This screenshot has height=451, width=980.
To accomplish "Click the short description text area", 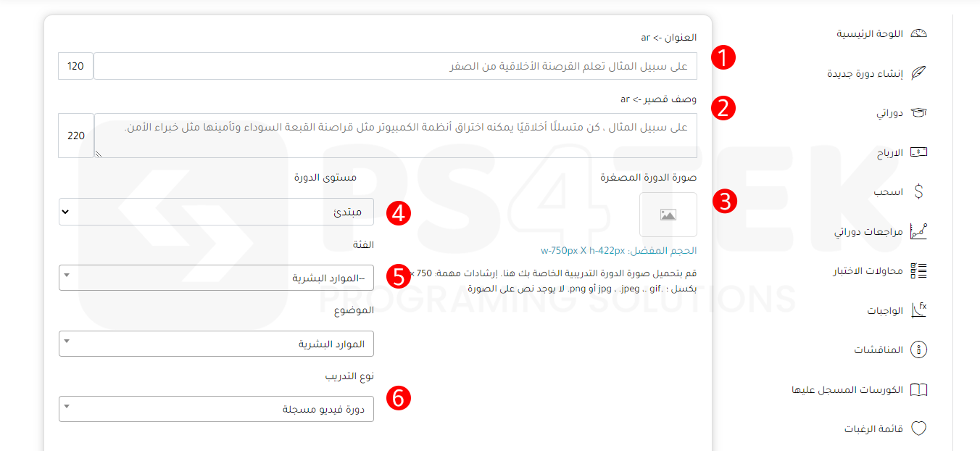I will [x=395, y=136].
